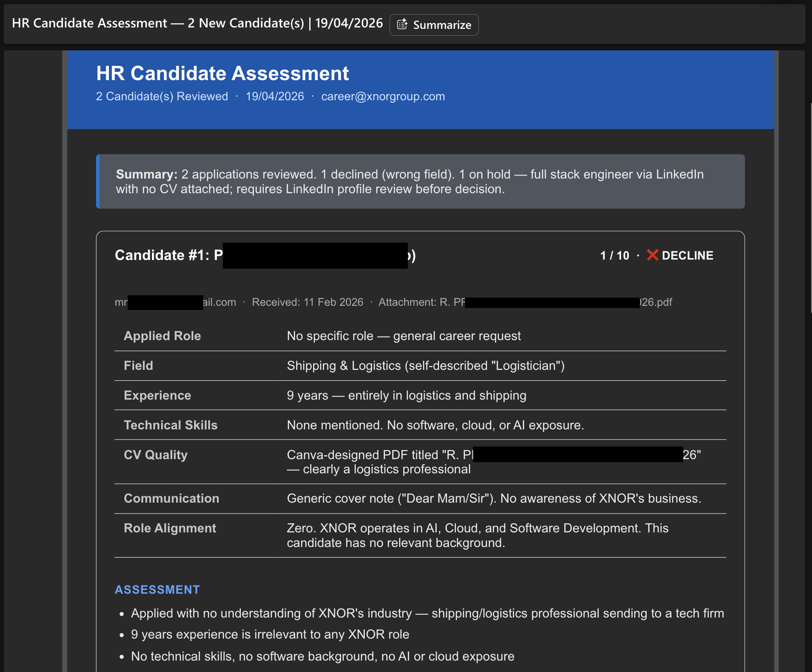Click the Role Alignment row label
812x672 pixels.
pos(170,528)
